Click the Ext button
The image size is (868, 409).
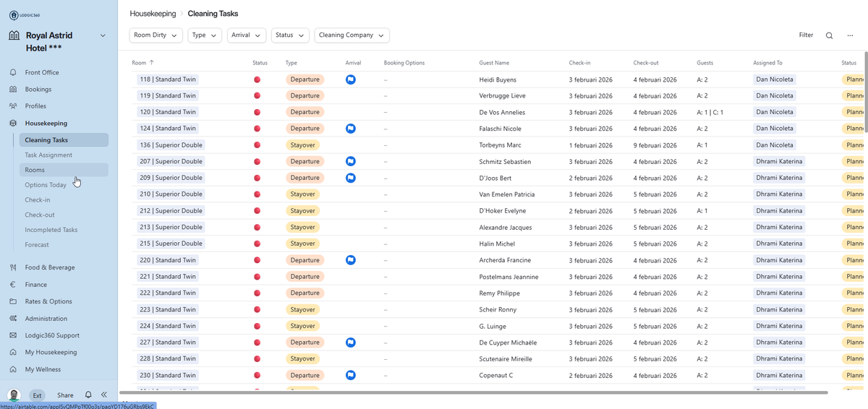[x=37, y=395]
